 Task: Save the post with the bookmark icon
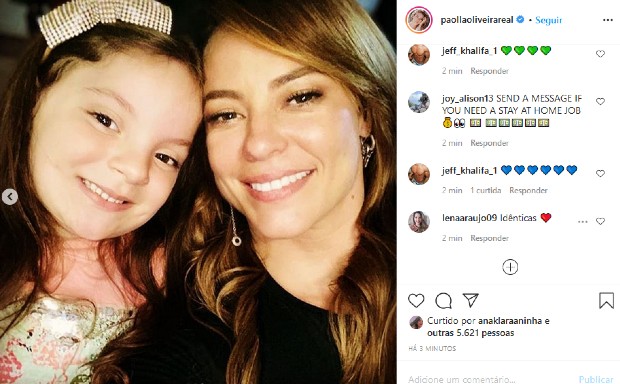[606, 301]
